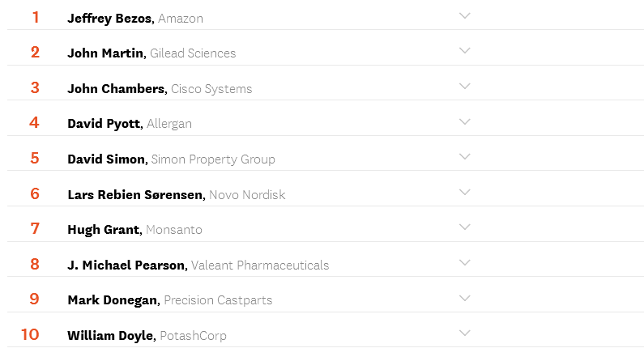Click rank number 7 beside Hugh Grant
The width and height of the screenshot is (644, 361).
35,229
